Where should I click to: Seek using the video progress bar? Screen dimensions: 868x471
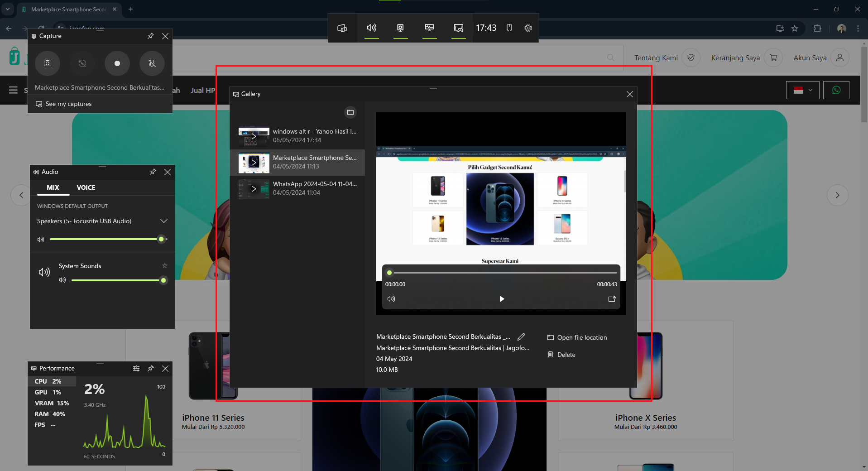tap(501, 273)
